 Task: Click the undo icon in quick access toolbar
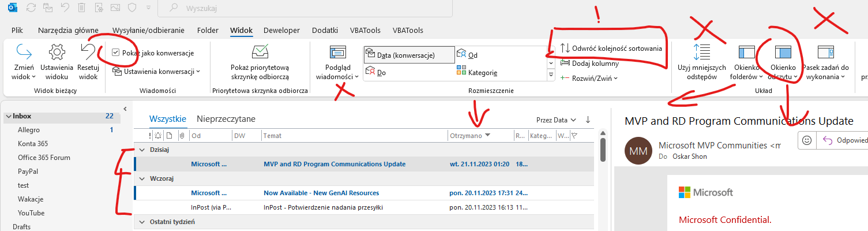click(65, 8)
